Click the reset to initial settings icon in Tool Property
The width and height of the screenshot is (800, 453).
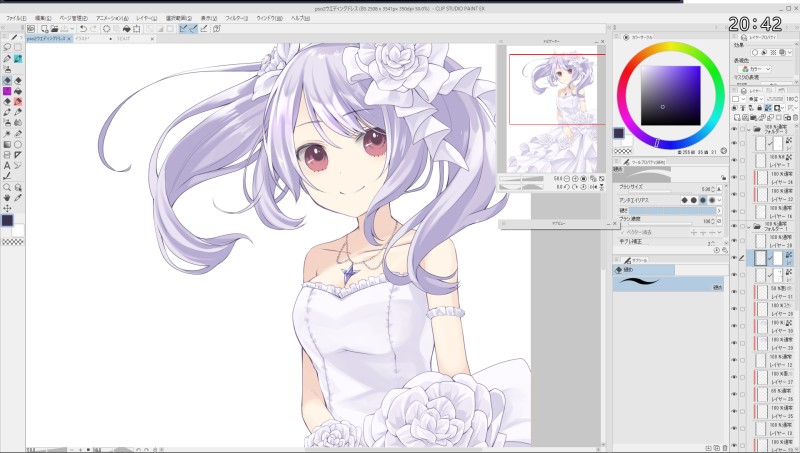(716, 250)
